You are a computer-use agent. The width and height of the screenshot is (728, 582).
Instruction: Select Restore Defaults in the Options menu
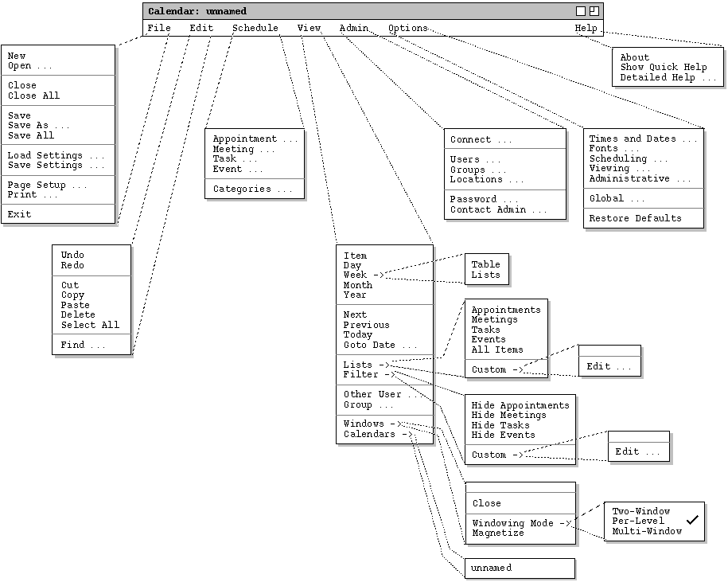pyautogui.click(x=635, y=218)
